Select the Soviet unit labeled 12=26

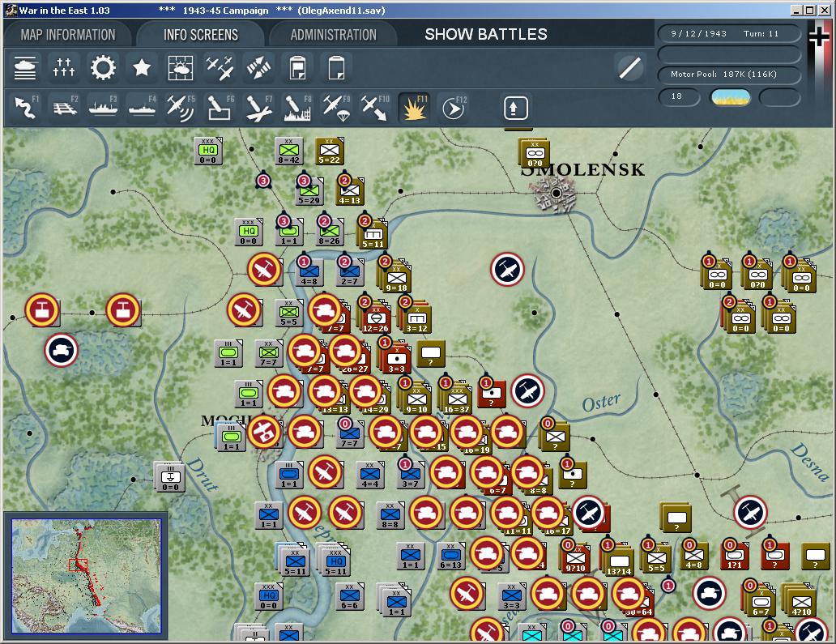tap(375, 316)
